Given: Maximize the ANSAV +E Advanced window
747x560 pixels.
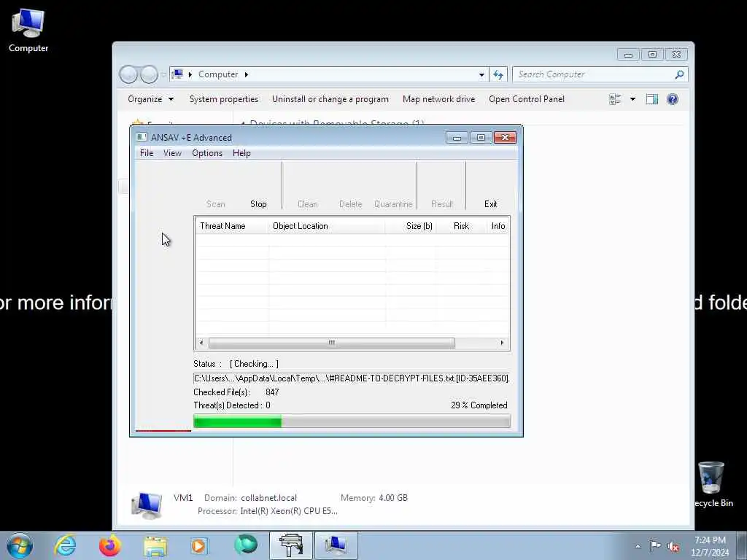Looking at the screenshot, I should 481,138.
